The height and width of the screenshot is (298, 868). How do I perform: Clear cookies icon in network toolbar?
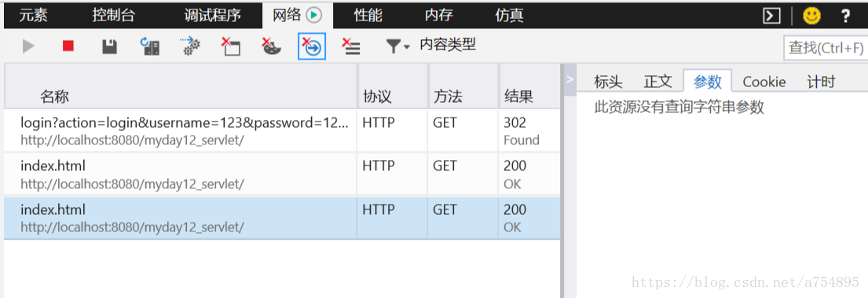pos(271,46)
